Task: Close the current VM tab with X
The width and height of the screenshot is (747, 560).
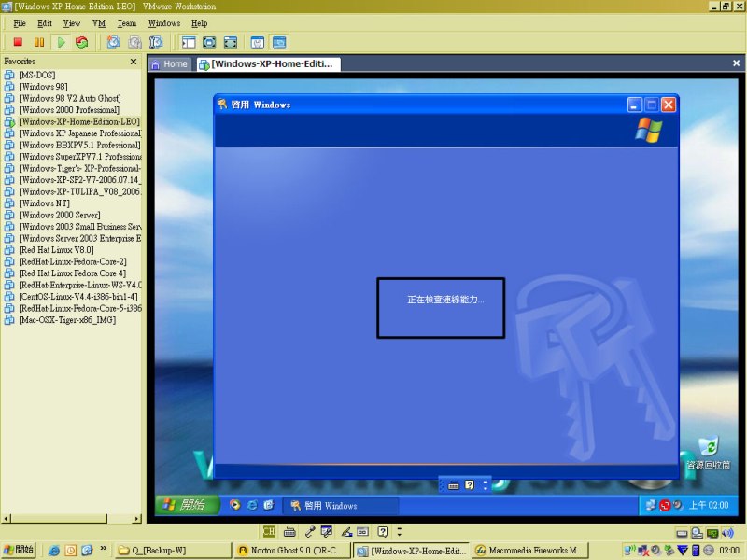Action: coord(736,63)
